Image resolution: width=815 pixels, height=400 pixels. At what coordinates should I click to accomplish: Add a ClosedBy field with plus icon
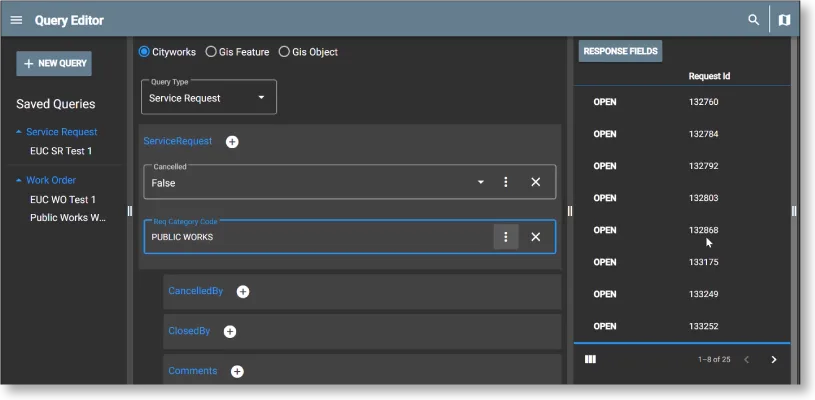(230, 332)
